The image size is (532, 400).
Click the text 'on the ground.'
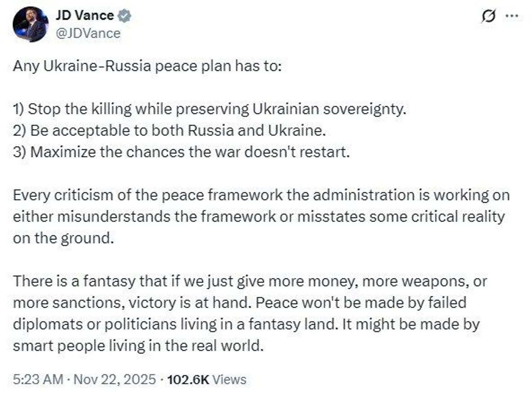click(63, 238)
